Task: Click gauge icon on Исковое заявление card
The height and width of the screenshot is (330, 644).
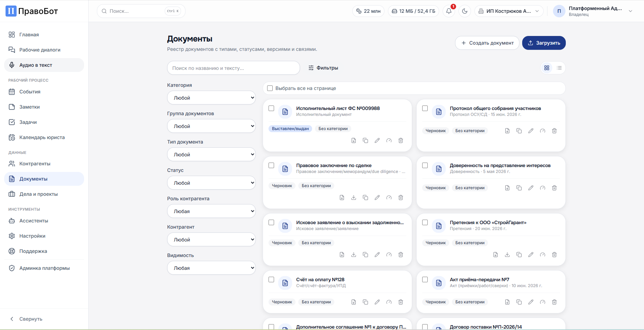Action: coord(389,255)
